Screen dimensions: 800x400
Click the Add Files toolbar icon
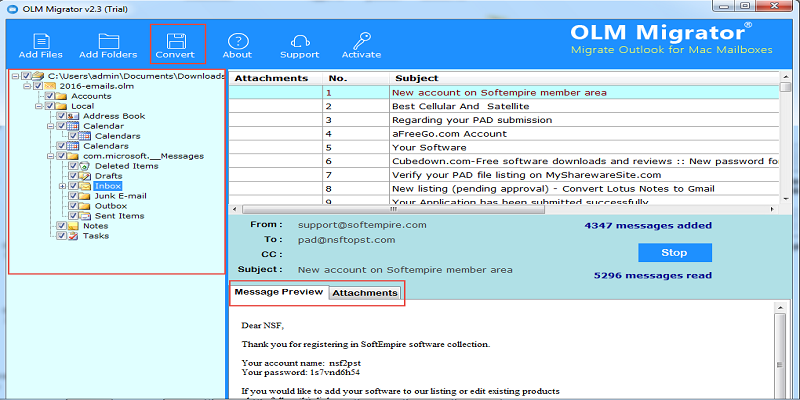pos(41,41)
